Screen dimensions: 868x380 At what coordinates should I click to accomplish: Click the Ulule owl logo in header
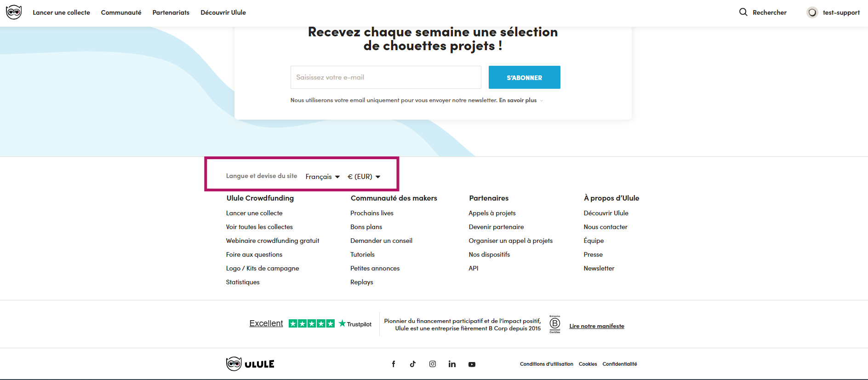point(14,12)
